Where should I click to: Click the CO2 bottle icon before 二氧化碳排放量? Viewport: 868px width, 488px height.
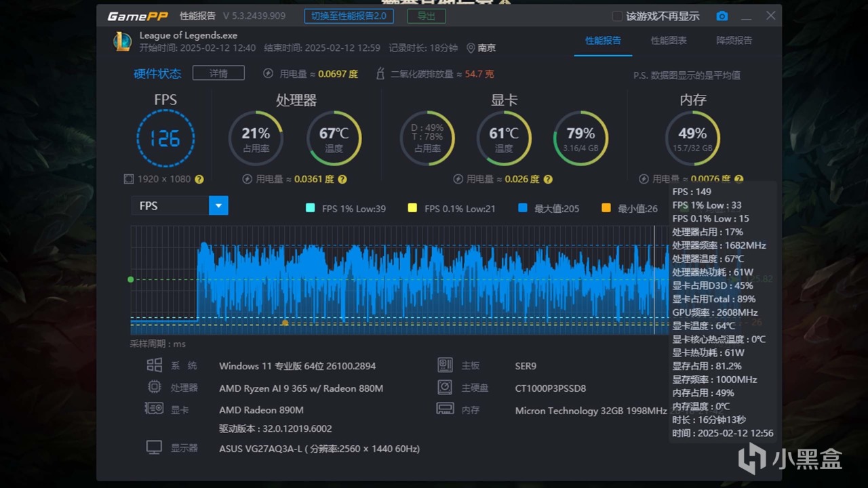click(x=380, y=74)
